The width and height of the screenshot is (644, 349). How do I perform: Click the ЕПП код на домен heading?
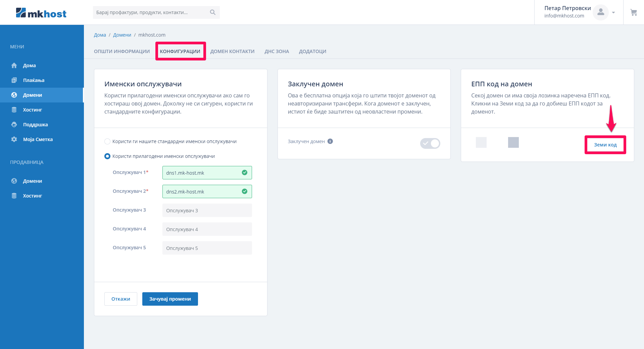point(502,84)
